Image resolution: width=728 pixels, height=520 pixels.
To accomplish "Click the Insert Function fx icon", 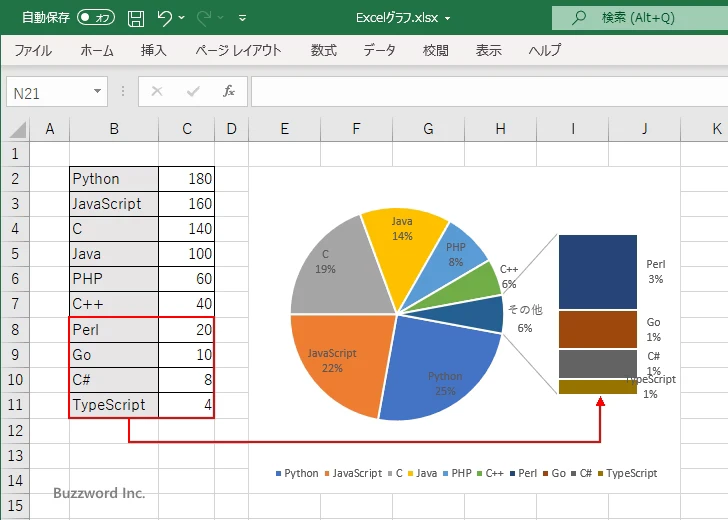I will (x=228, y=91).
